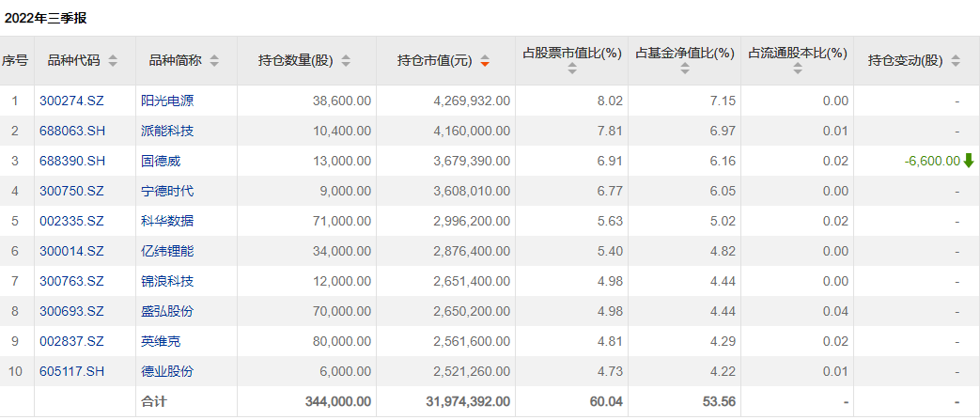980x420 pixels.
Task: Select market value 3,608,010.00
Action: click(x=472, y=191)
